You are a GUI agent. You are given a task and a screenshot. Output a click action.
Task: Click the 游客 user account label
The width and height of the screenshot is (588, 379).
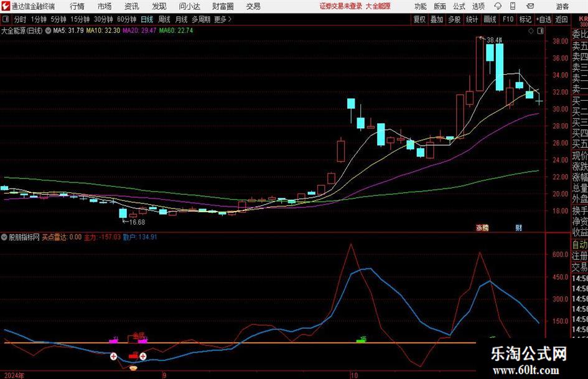(x=562, y=6)
